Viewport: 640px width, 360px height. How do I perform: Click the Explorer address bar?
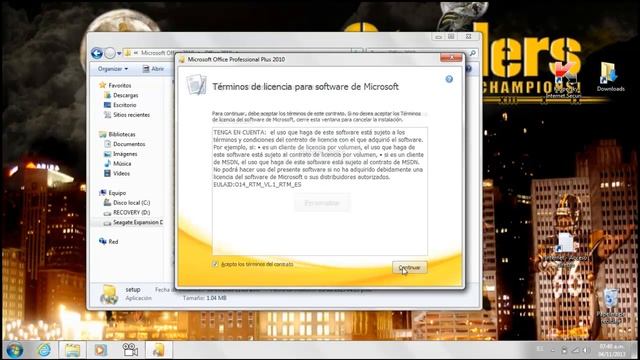coord(237,53)
